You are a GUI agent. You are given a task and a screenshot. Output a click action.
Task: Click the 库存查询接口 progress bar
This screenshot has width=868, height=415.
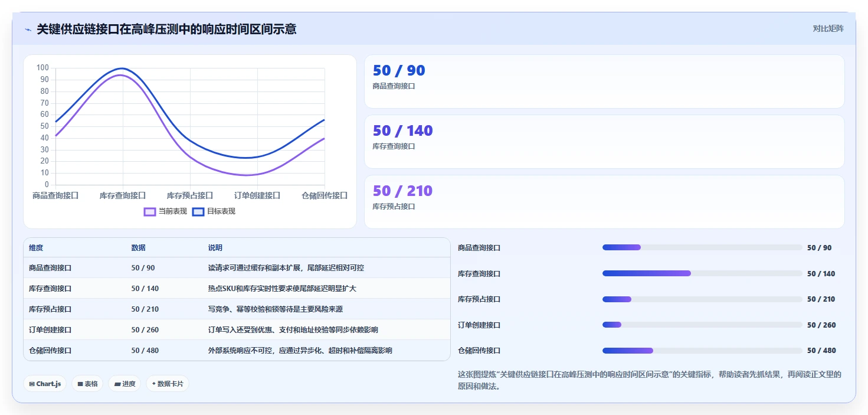pos(702,273)
